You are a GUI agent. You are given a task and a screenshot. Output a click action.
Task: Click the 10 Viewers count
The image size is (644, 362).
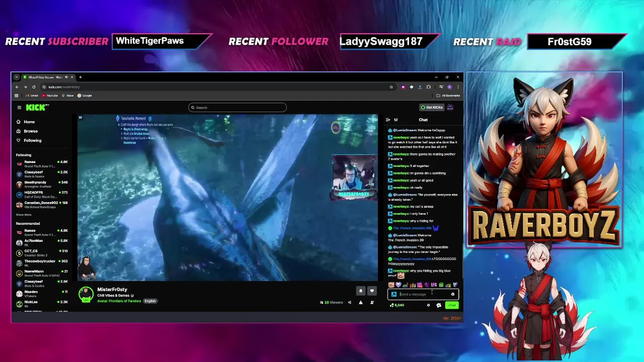331,303
